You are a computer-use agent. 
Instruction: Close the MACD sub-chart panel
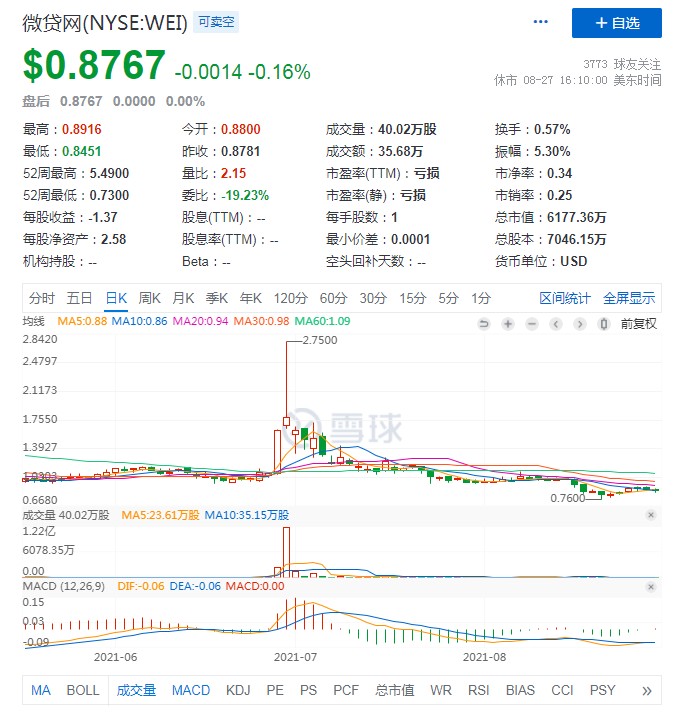tap(651, 584)
